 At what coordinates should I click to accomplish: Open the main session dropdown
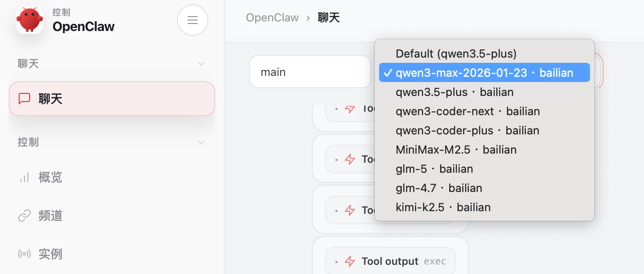point(310,72)
